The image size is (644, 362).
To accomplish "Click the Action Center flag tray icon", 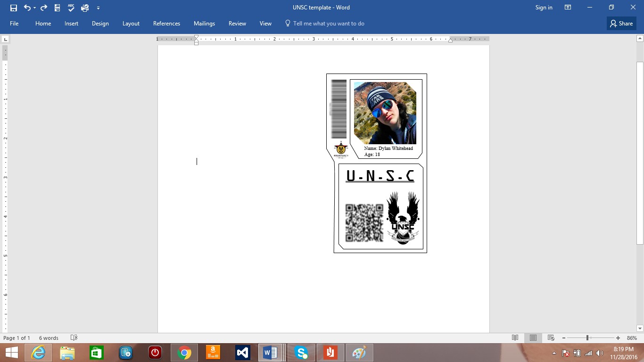I will (566, 353).
